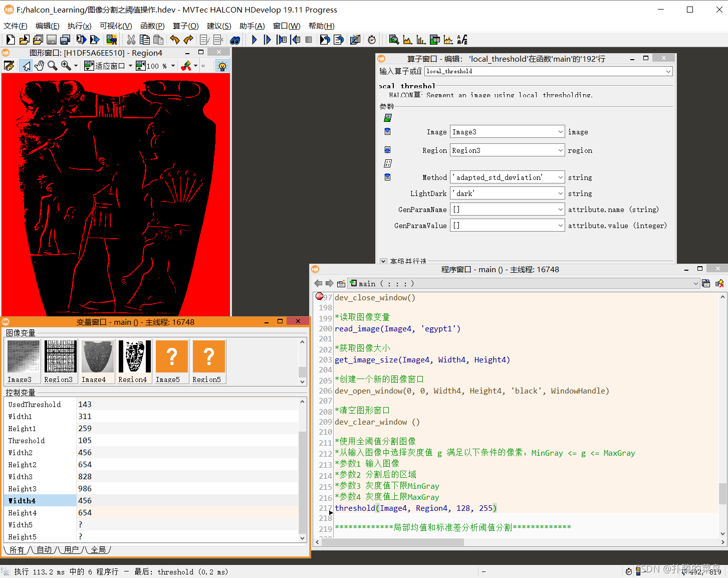Open the LightDark dropdown showing 'dark'

(508, 194)
